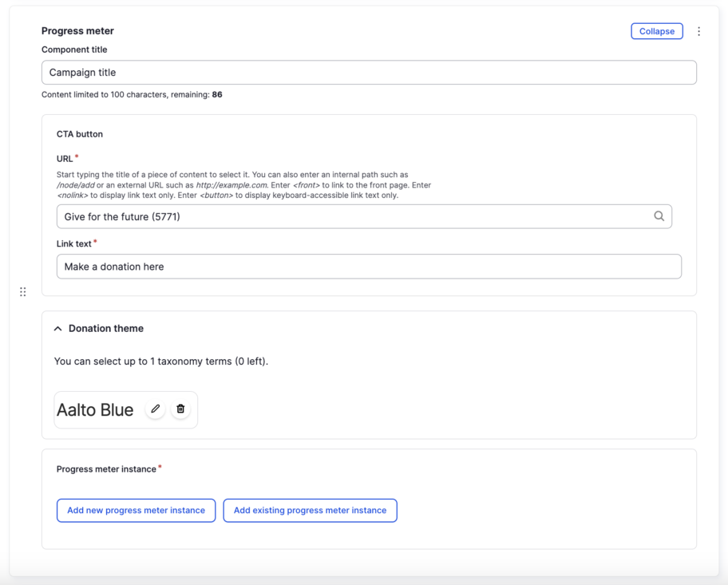Delete Aalto Blue with the trash icon

pos(180,409)
